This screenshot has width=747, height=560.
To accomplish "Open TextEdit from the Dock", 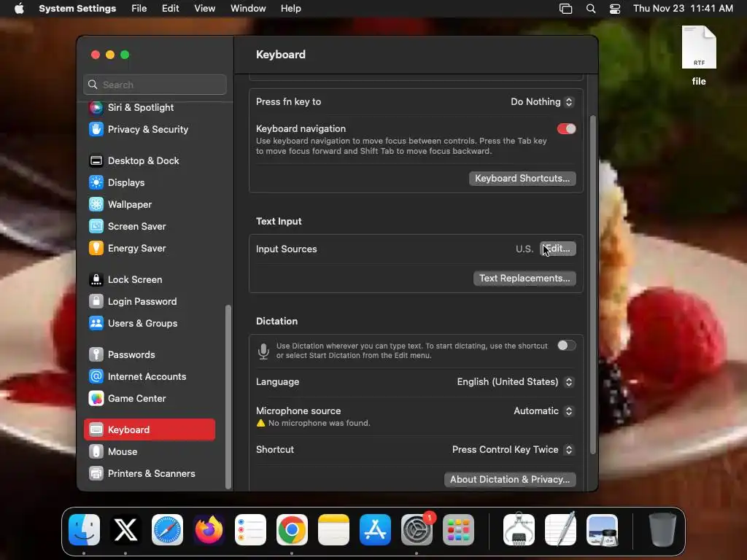I will (x=560, y=529).
